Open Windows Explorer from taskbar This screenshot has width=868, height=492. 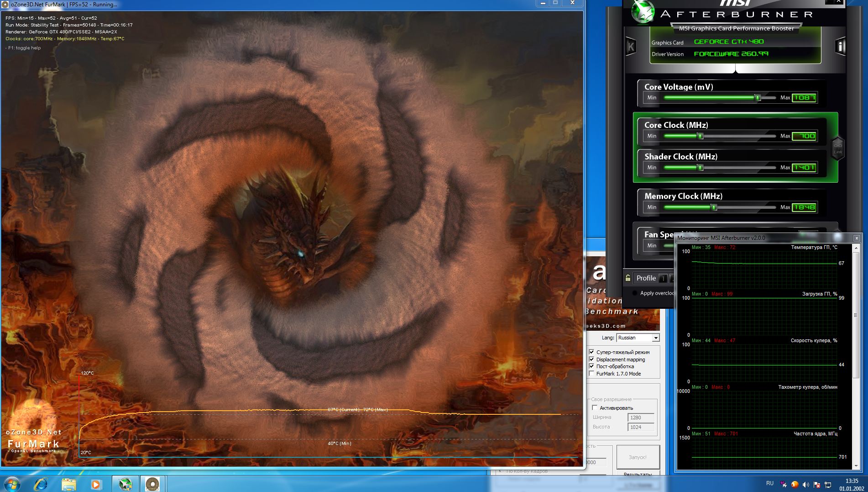pos(68,484)
